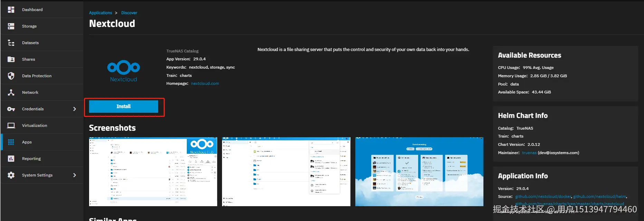
Task: Click the System Settings gear icon
Action: click(11, 175)
